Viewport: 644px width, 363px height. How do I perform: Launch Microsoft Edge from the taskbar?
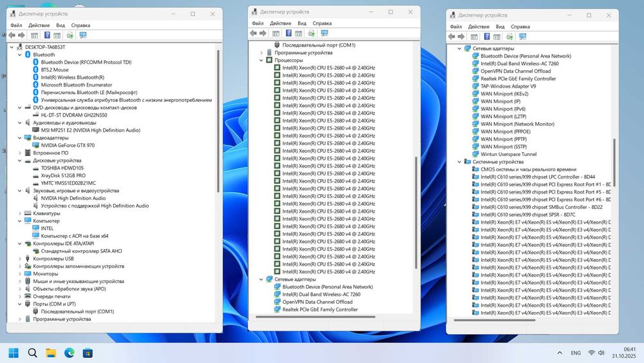point(70,353)
